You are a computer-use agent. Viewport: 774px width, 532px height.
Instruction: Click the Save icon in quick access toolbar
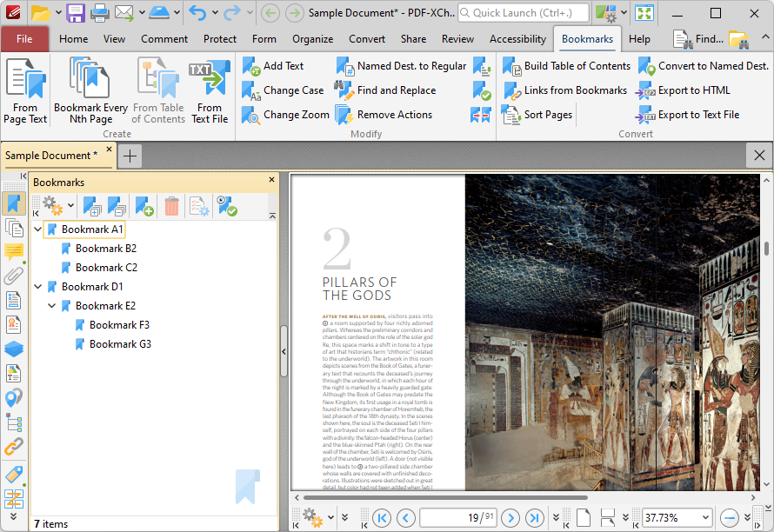pyautogui.click(x=76, y=13)
